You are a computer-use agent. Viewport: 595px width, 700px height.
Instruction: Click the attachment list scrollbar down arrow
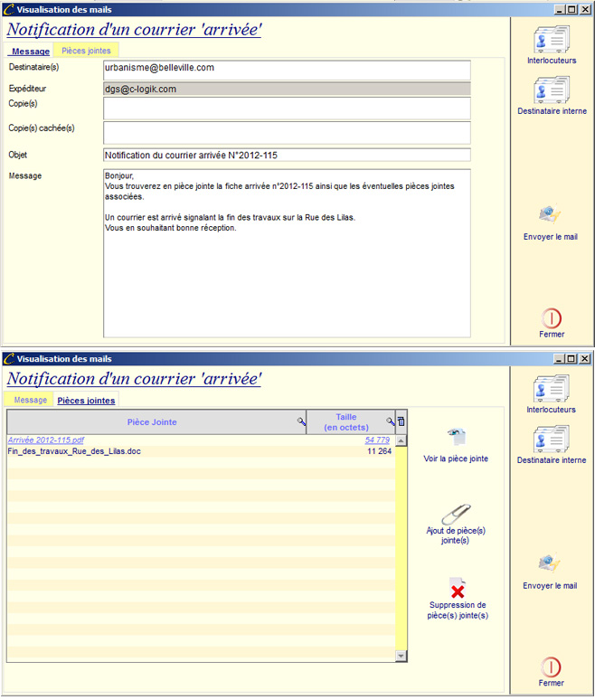[x=401, y=656]
